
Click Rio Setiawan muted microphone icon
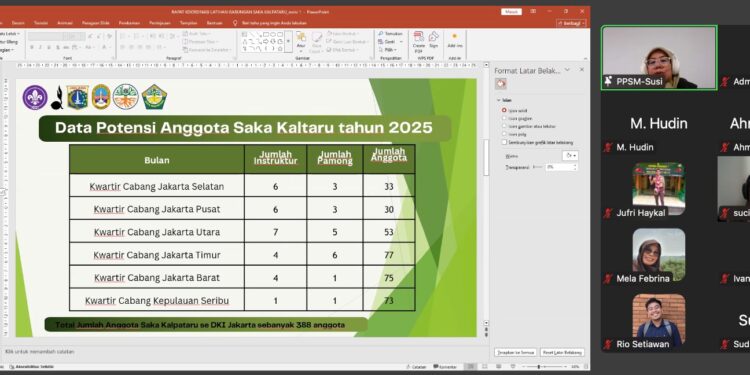click(x=608, y=344)
